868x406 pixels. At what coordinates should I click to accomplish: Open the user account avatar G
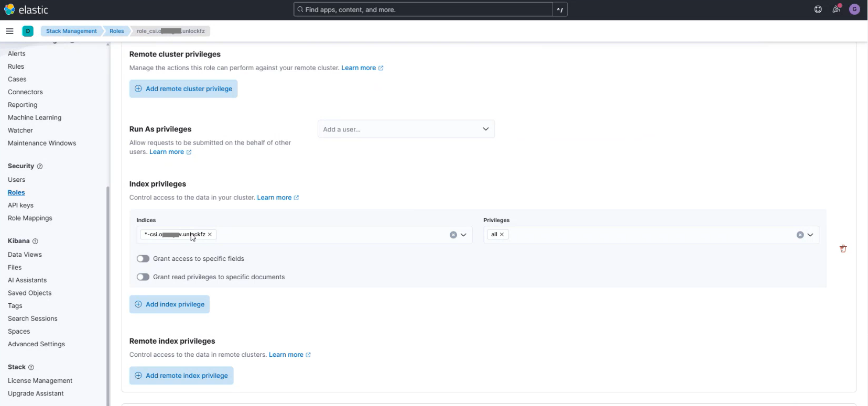pyautogui.click(x=854, y=9)
